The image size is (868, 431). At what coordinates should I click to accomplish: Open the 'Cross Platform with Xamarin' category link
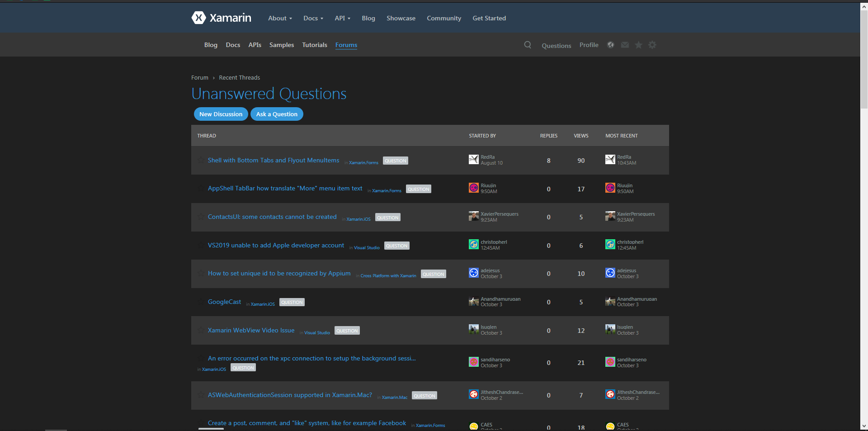(388, 275)
